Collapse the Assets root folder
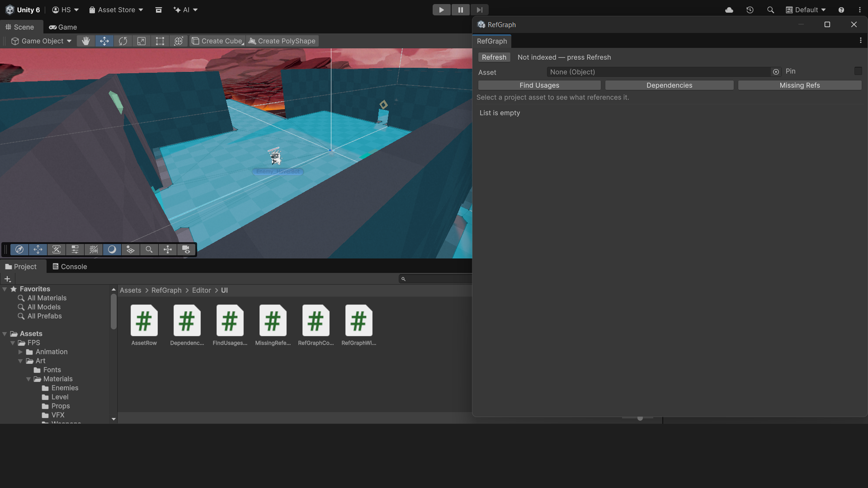The image size is (868, 488). point(5,334)
